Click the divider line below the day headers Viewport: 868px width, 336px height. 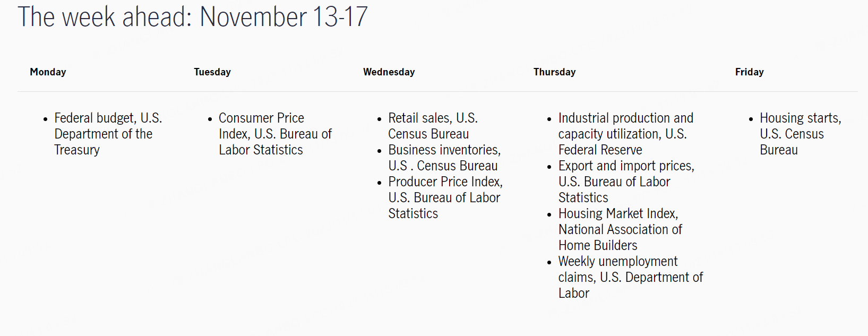coord(437,91)
